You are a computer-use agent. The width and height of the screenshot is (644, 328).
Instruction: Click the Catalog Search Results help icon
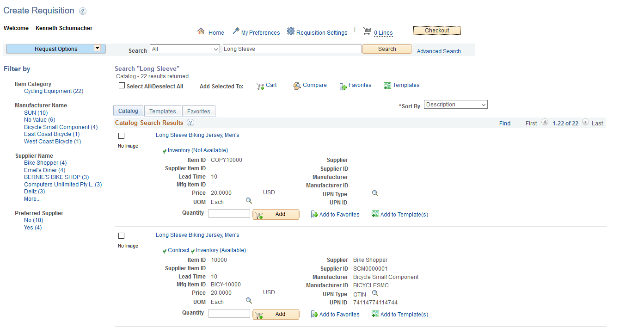pos(190,123)
